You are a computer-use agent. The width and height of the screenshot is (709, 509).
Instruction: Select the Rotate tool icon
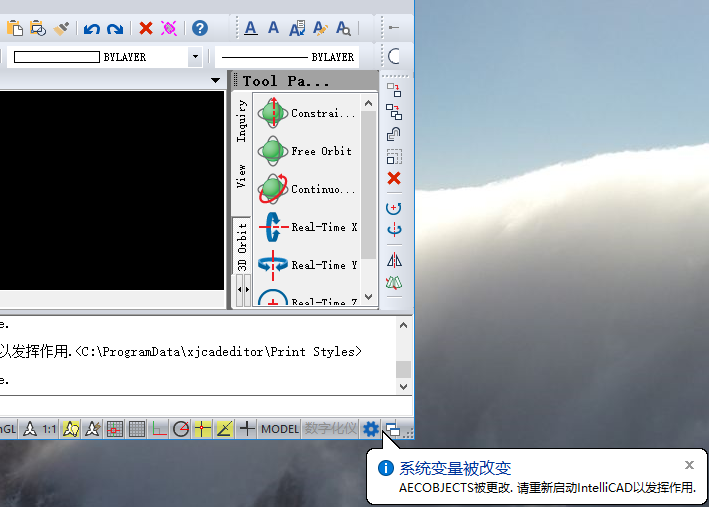click(394, 208)
